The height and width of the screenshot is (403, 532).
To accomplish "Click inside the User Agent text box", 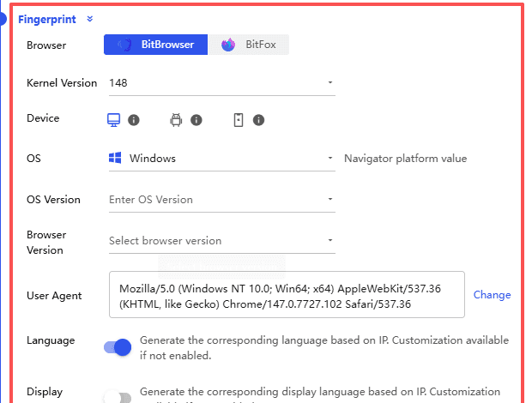I will 287,295.
